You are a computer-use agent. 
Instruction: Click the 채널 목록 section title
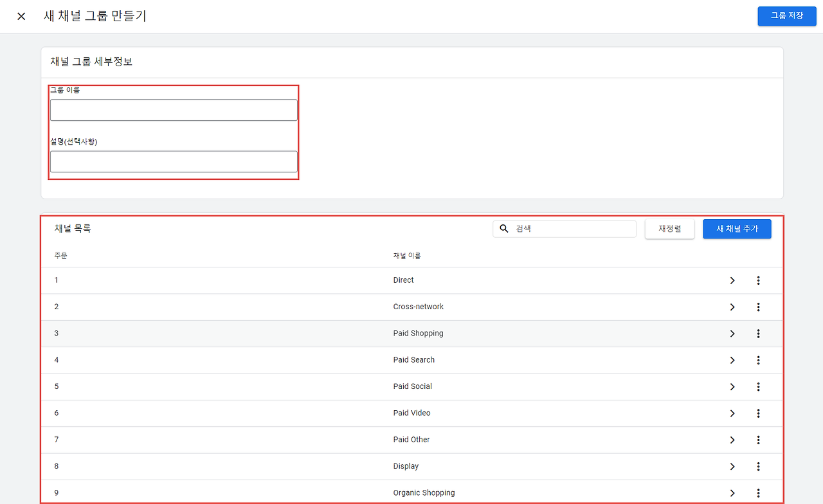[73, 228]
